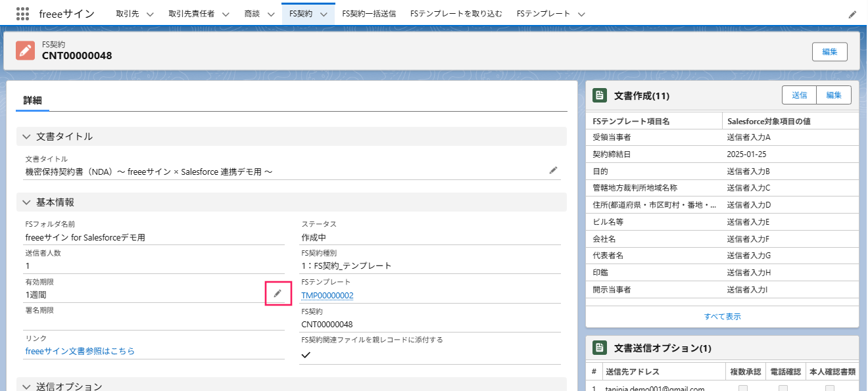Select the 開示当事者 row cell
Screen dimensions: 868x391
(612, 289)
